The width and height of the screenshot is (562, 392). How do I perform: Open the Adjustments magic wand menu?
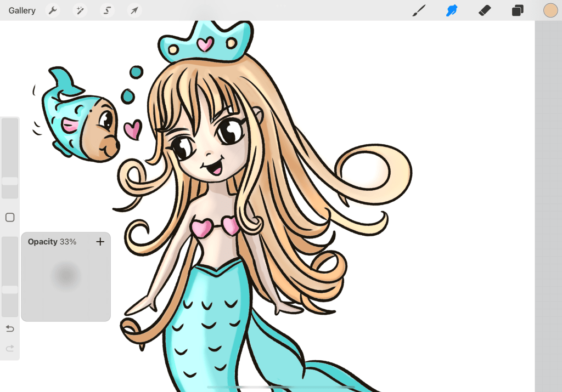pos(80,10)
